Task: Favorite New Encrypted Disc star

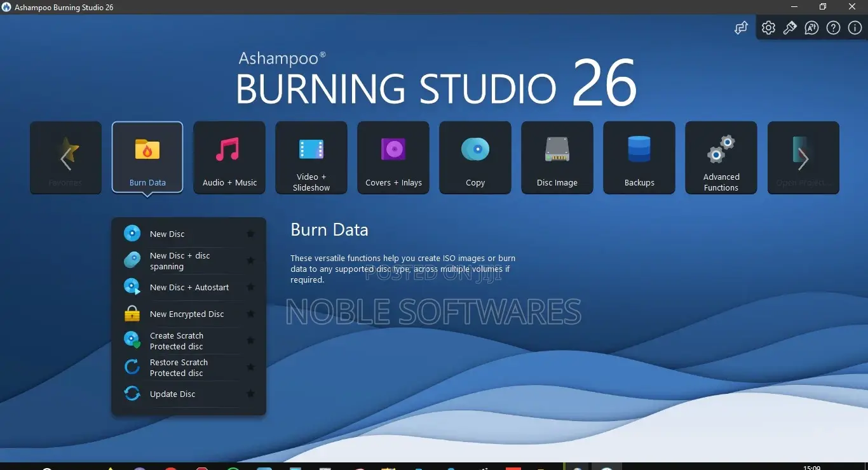Action: [250, 314]
